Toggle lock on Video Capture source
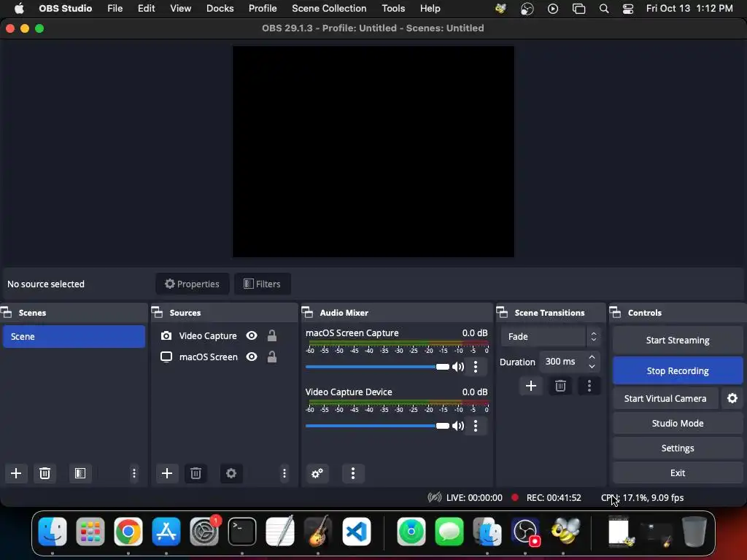747x560 pixels. 272,335
